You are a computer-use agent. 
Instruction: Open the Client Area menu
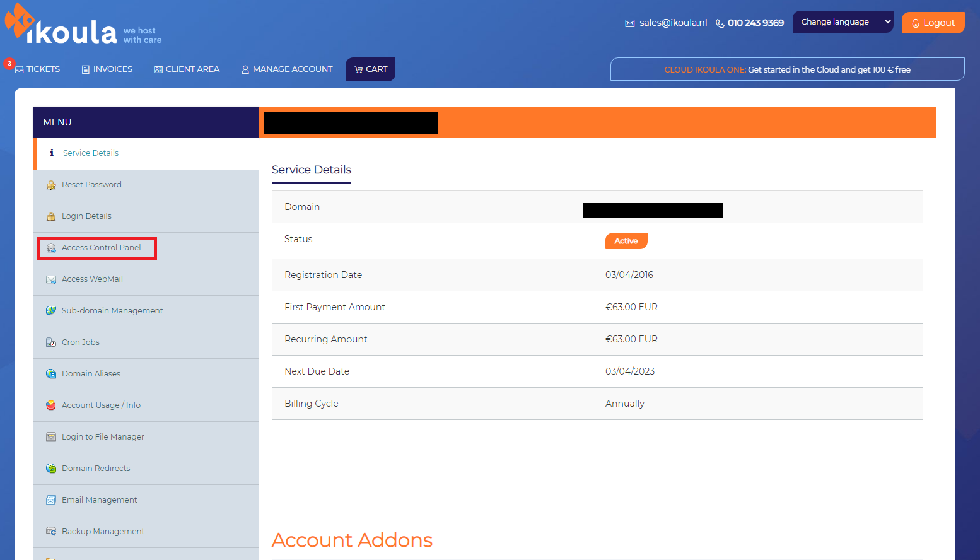[187, 69]
